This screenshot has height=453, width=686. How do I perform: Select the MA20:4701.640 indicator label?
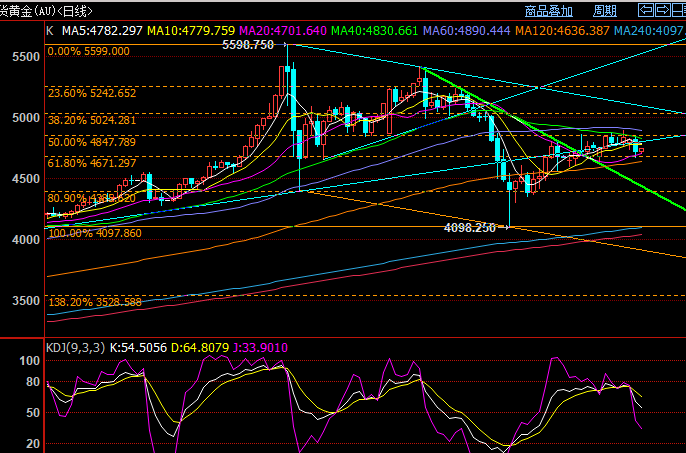tap(283, 31)
